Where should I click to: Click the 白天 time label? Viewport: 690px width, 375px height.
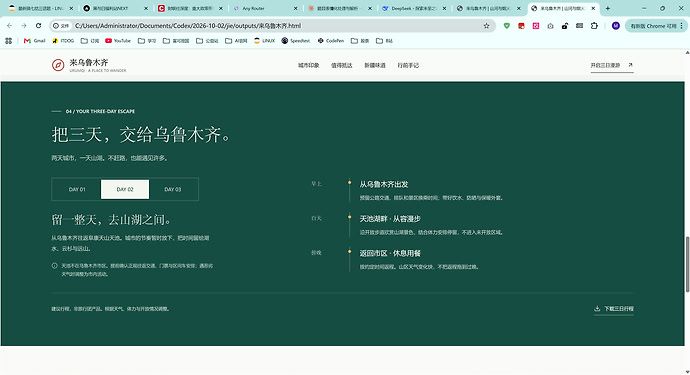tap(316, 218)
